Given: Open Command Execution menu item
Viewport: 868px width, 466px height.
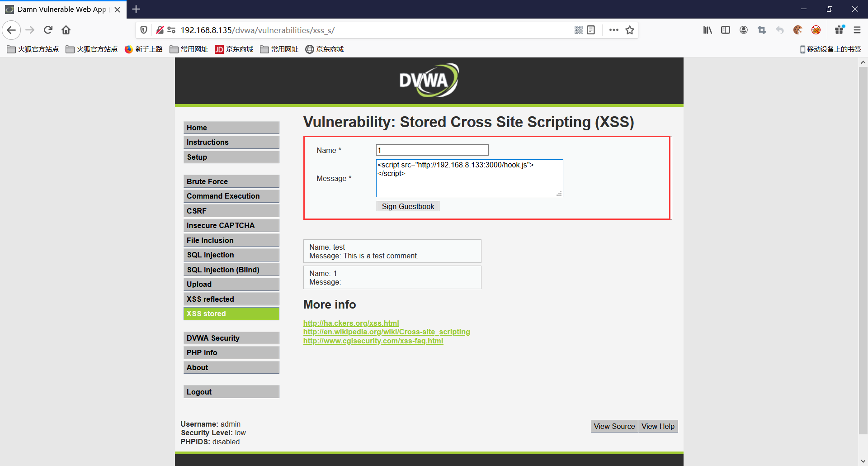Looking at the screenshot, I should coord(231,196).
